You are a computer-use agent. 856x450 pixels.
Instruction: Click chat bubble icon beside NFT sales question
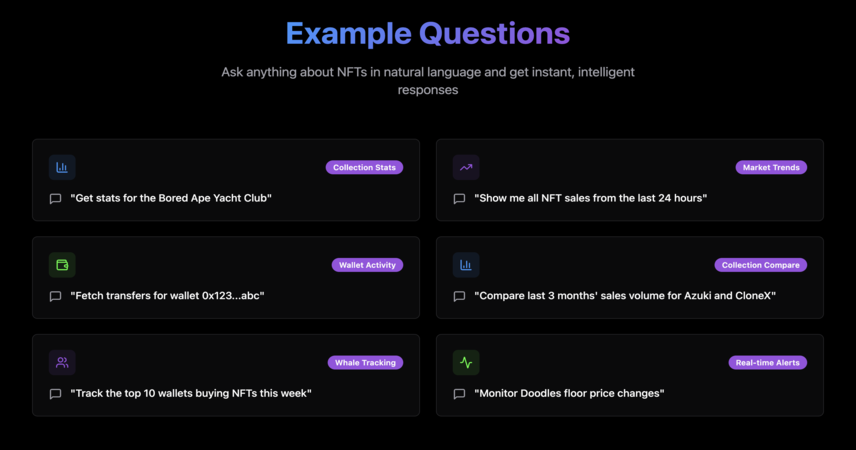(459, 199)
